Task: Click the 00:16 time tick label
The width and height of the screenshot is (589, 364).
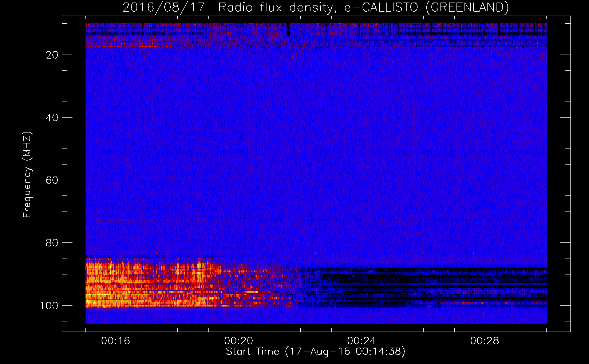Action: [116, 341]
